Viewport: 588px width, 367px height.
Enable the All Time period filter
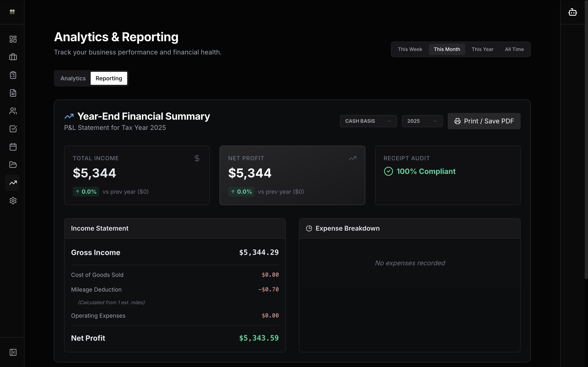[514, 49]
